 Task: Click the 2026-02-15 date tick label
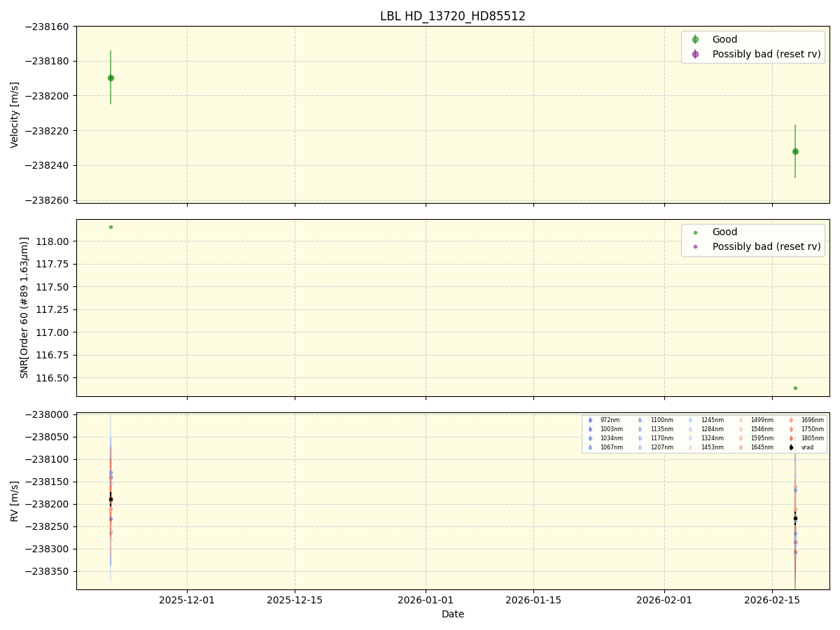(x=772, y=600)
